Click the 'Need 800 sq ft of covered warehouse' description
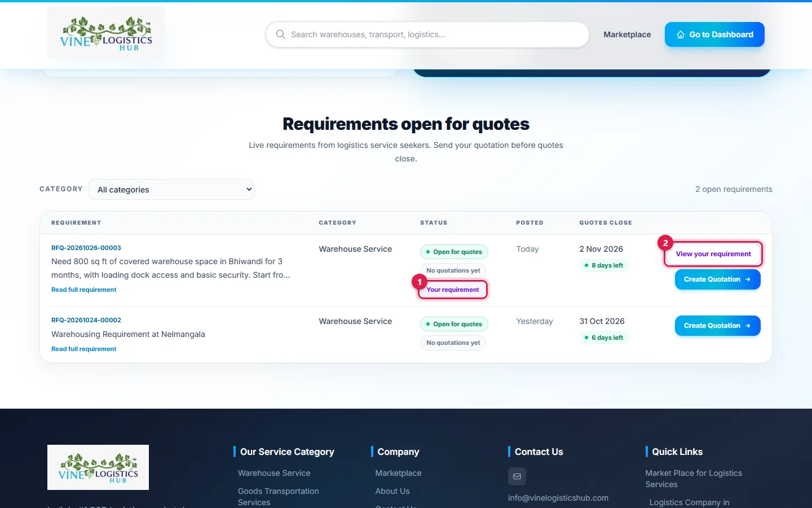The width and height of the screenshot is (812, 508). 171,268
